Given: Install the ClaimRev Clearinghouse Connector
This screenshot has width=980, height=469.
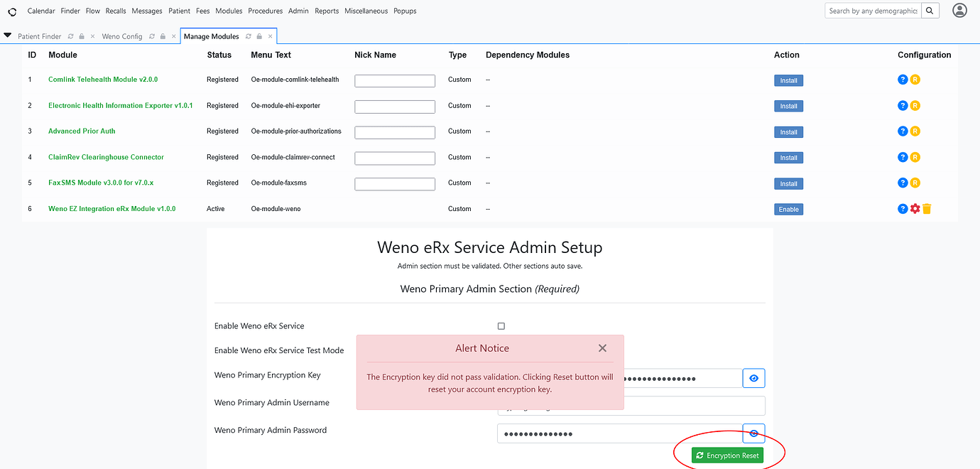Looking at the screenshot, I should pyautogui.click(x=788, y=157).
